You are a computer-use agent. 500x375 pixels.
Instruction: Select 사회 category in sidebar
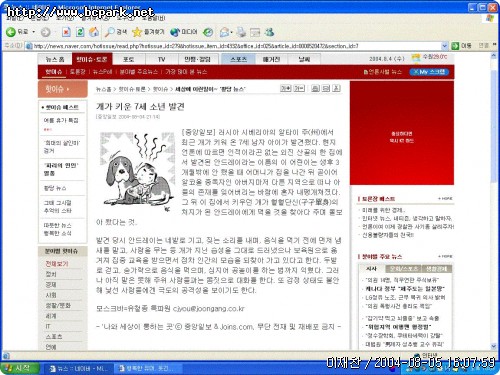pos(51,295)
